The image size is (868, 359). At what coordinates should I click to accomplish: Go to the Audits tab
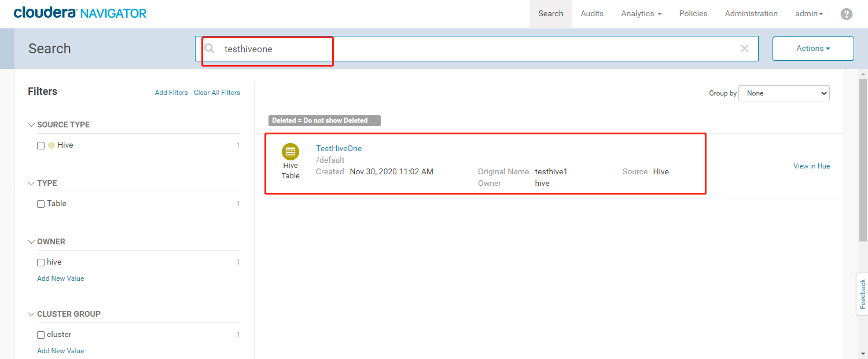(592, 13)
